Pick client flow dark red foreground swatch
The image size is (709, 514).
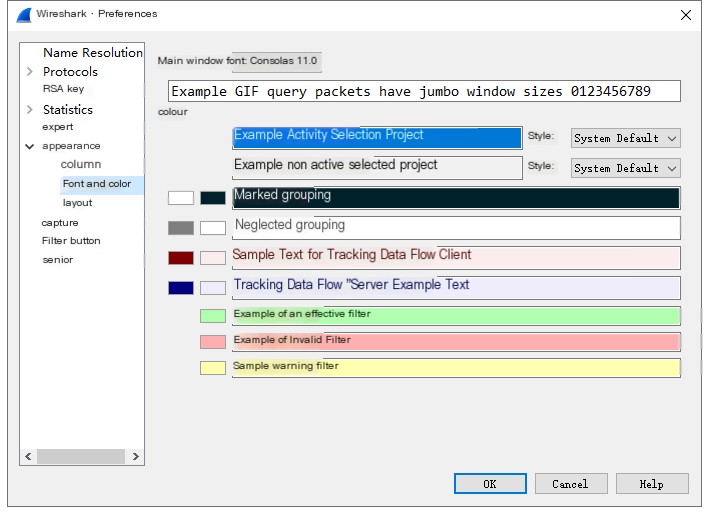click(181, 258)
